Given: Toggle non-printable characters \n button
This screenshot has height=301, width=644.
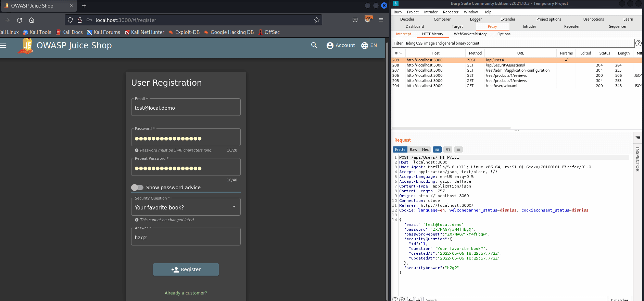Looking at the screenshot, I should click(447, 149).
